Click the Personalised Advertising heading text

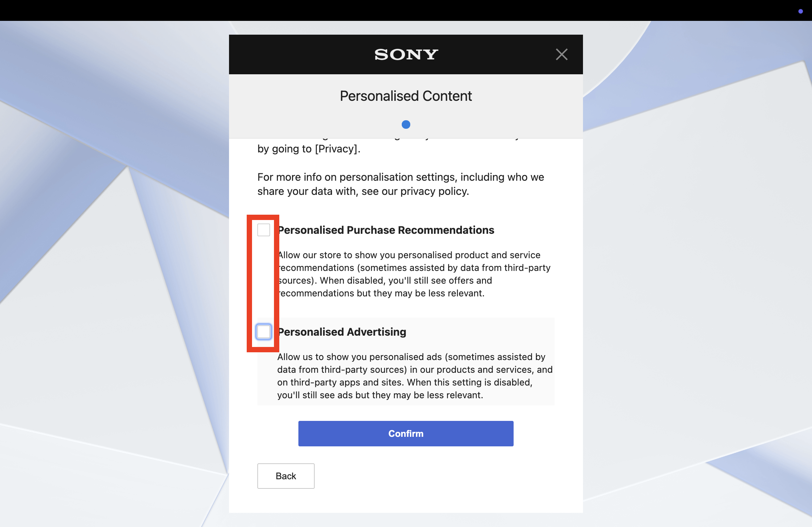[x=342, y=332]
